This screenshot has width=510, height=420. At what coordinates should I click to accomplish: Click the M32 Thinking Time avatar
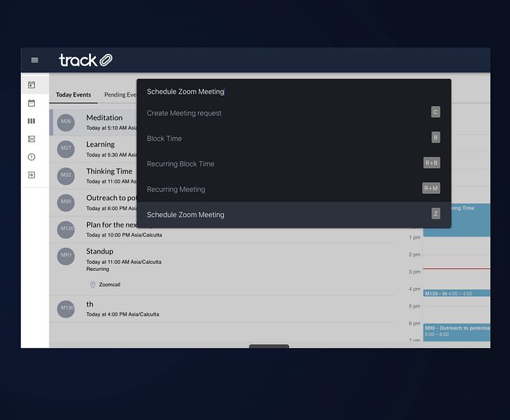66,176
